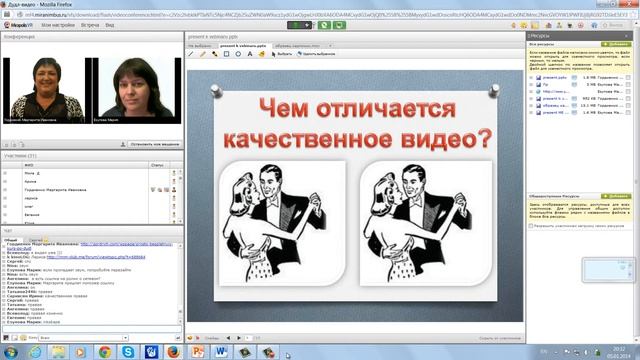Switch to the 'Общий' chat tab

tap(11, 240)
